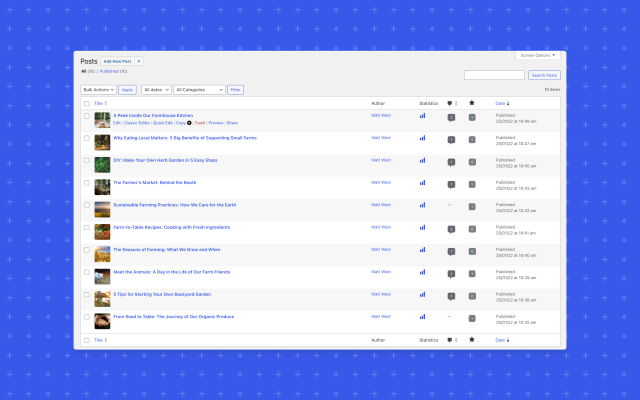
Task: Click the search posts text field
Action: click(494, 75)
